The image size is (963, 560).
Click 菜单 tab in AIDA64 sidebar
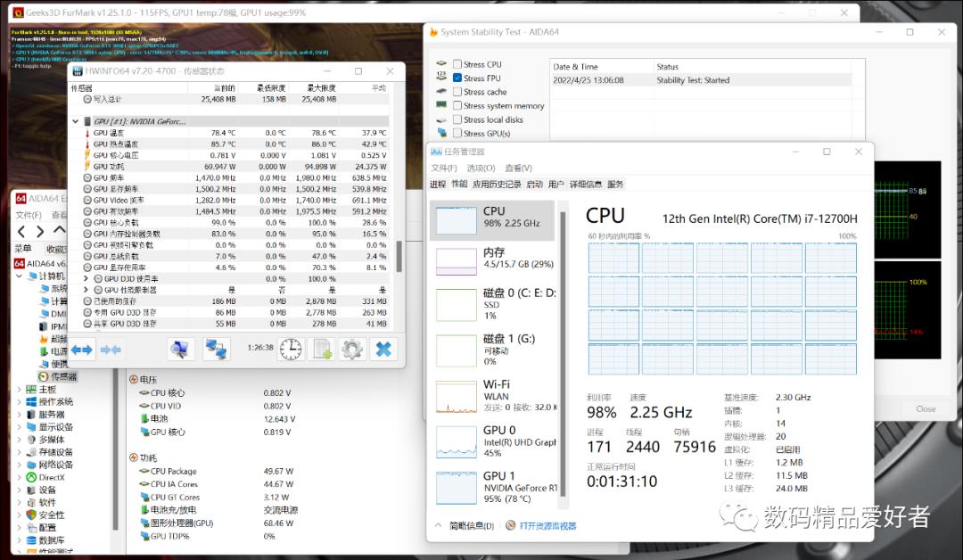pyautogui.click(x=23, y=248)
